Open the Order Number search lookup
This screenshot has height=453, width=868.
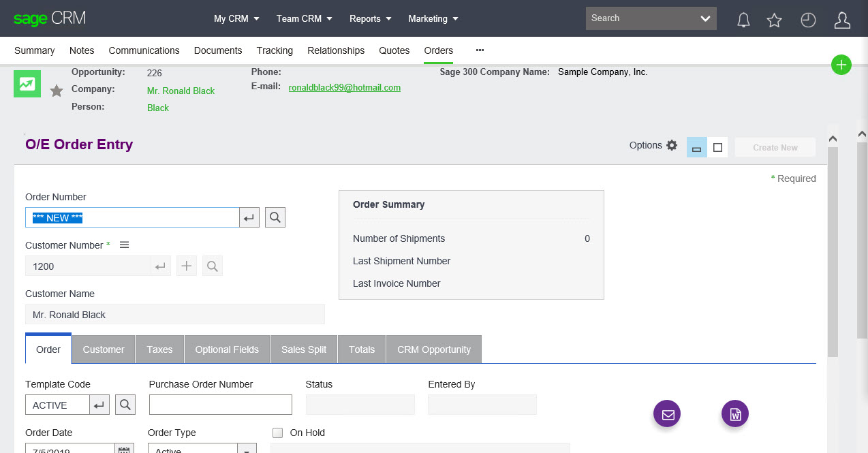[275, 217]
